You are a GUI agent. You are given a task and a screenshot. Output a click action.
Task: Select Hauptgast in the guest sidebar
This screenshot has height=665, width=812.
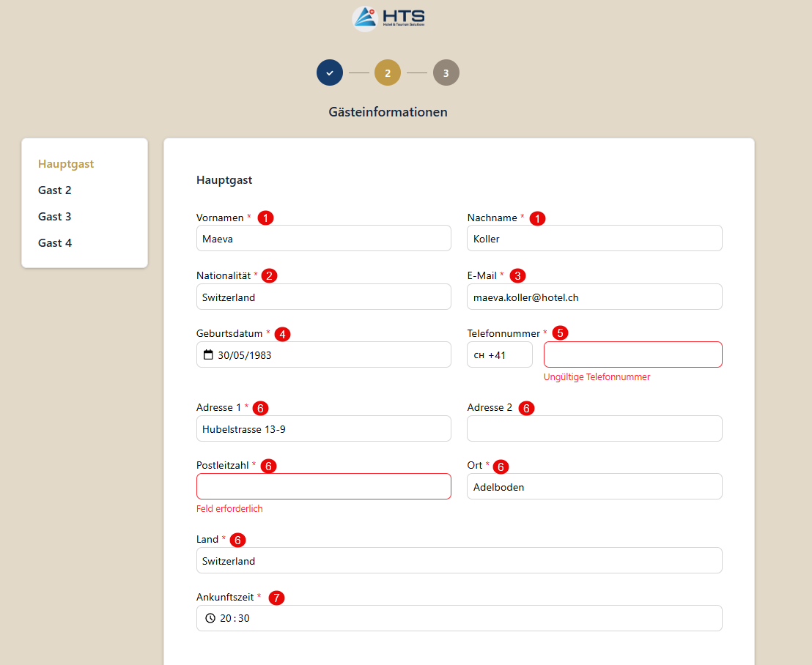[x=66, y=164]
